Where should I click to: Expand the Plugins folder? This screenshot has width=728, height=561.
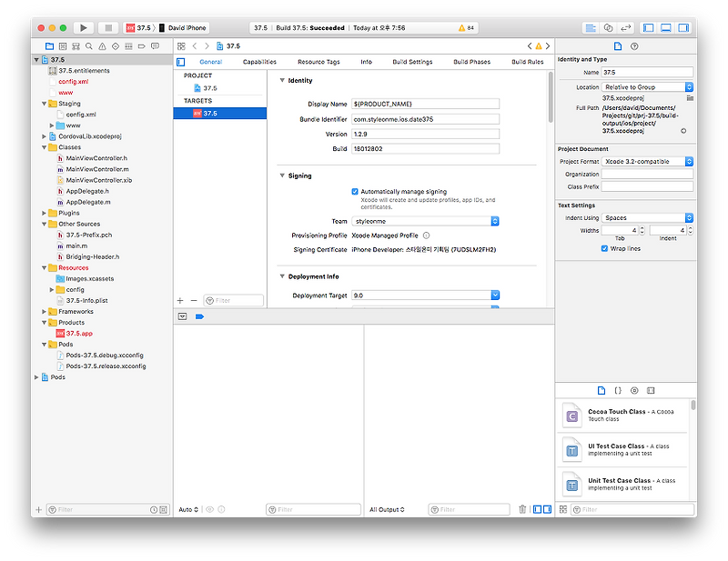44,213
